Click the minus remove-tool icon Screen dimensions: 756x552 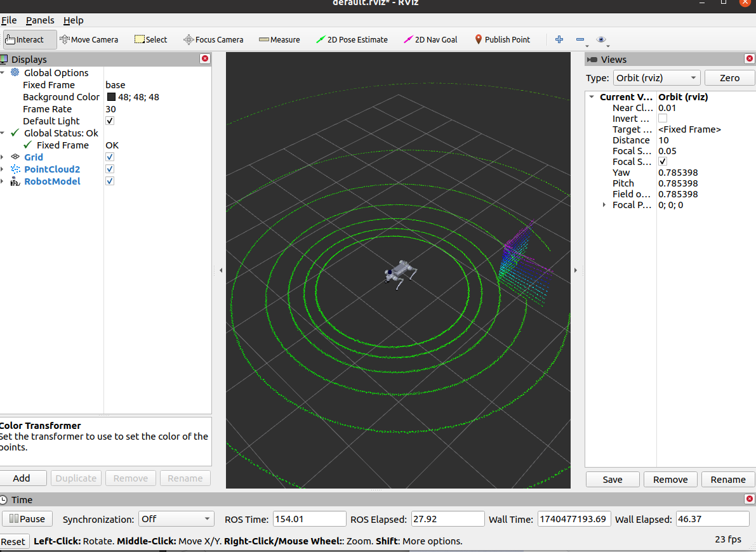click(580, 39)
